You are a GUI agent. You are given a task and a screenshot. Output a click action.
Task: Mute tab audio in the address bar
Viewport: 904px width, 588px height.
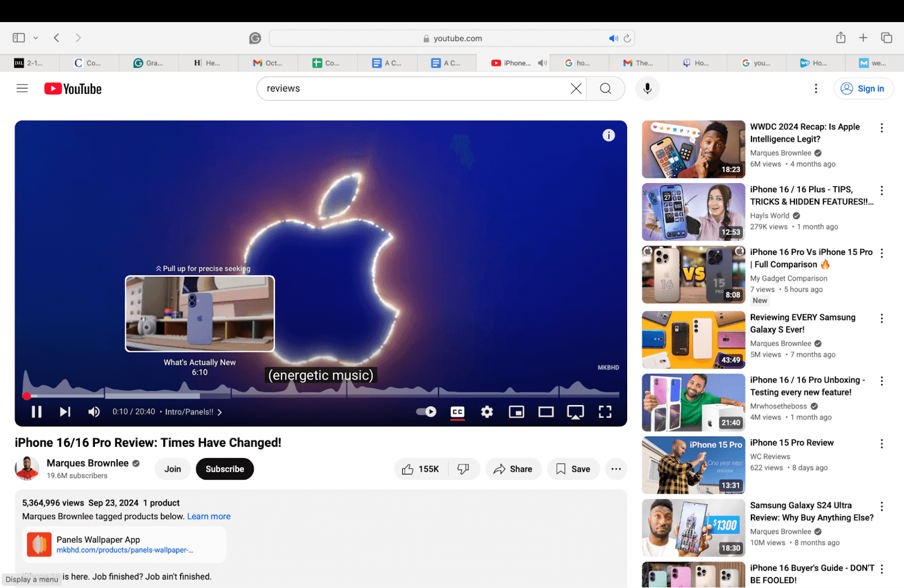[x=614, y=38]
